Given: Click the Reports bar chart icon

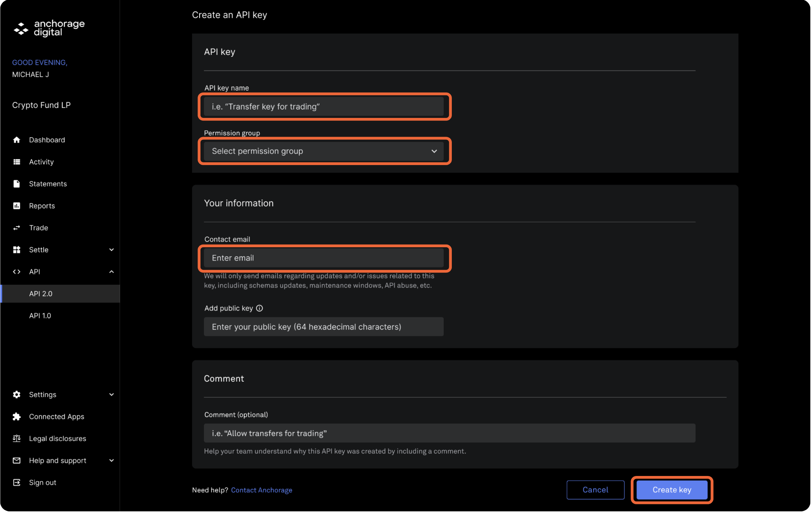Looking at the screenshot, I should click(17, 205).
